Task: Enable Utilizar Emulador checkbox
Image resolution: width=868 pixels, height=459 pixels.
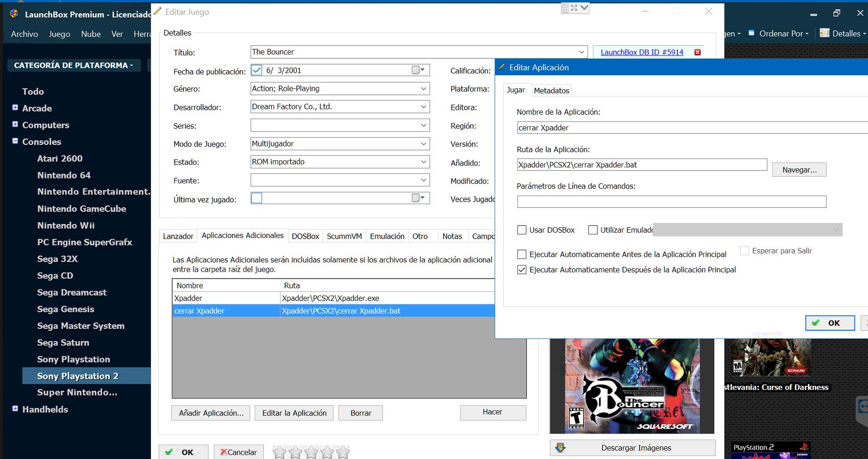Action: coord(593,230)
